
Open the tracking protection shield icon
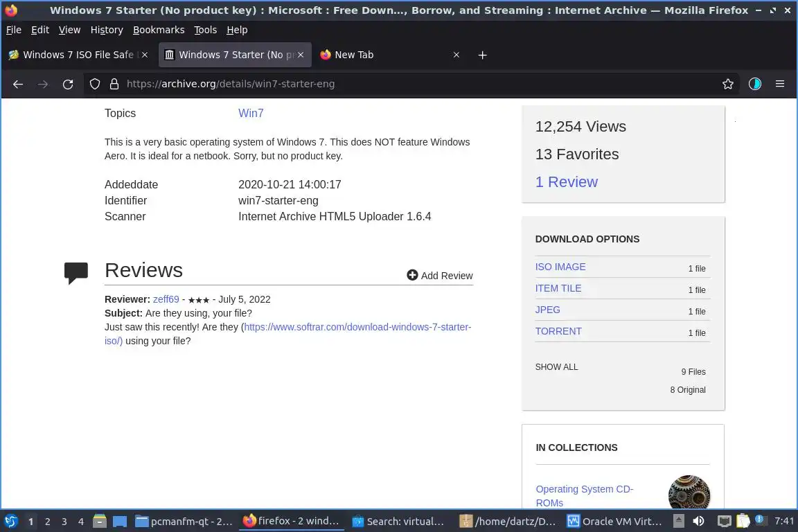pyautogui.click(x=95, y=84)
